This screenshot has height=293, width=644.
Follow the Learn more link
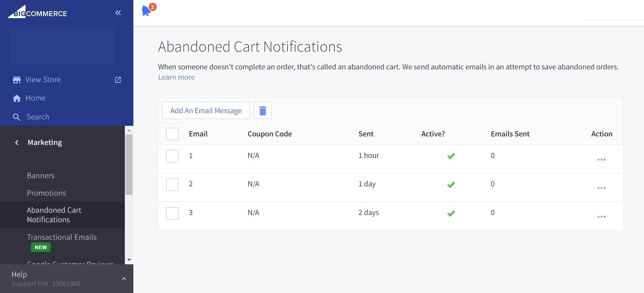point(176,77)
